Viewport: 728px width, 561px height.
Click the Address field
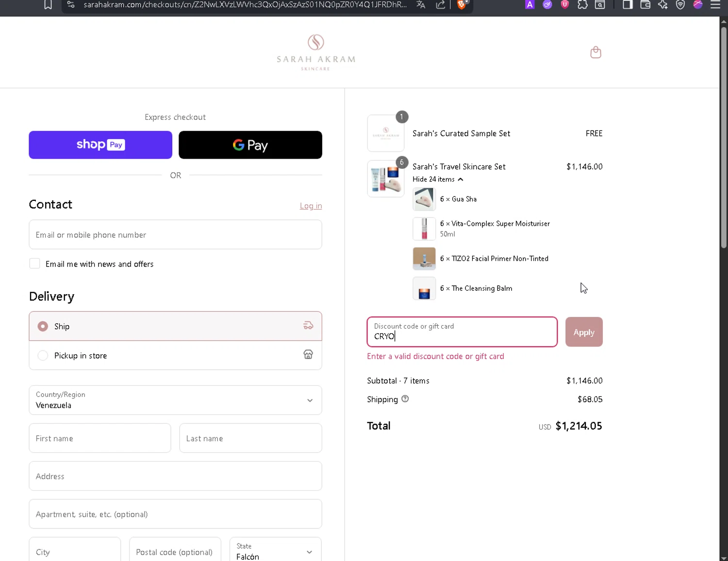point(175,476)
